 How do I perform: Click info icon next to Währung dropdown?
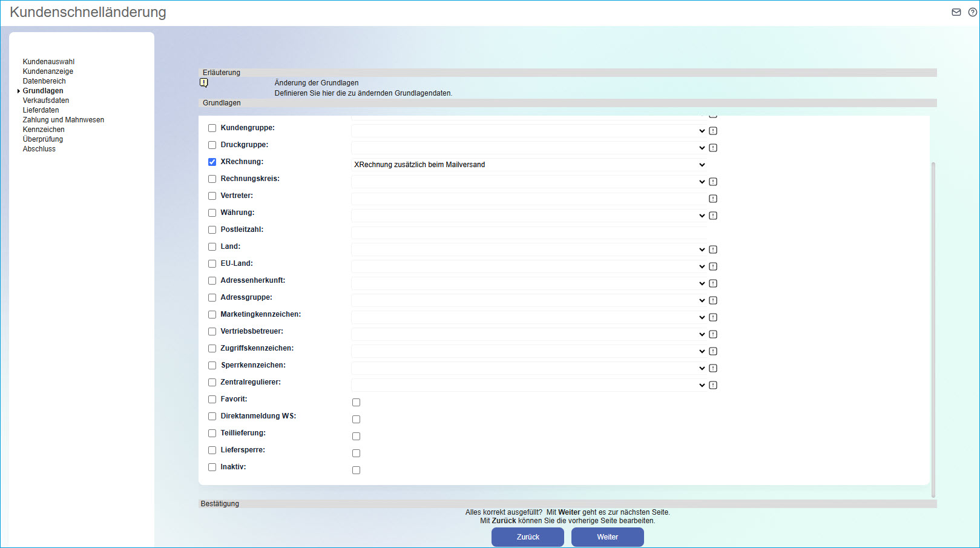click(713, 216)
